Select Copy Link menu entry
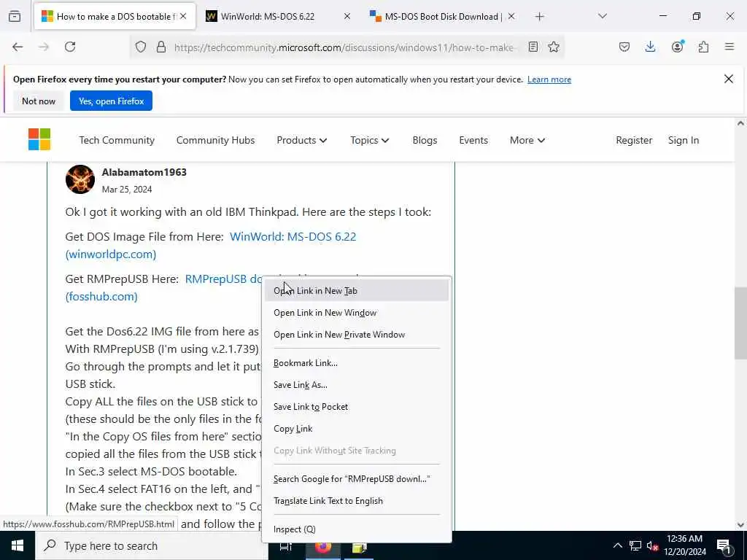Image resolution: width=747 pixels, height=560 pixels. pos(356,429)
